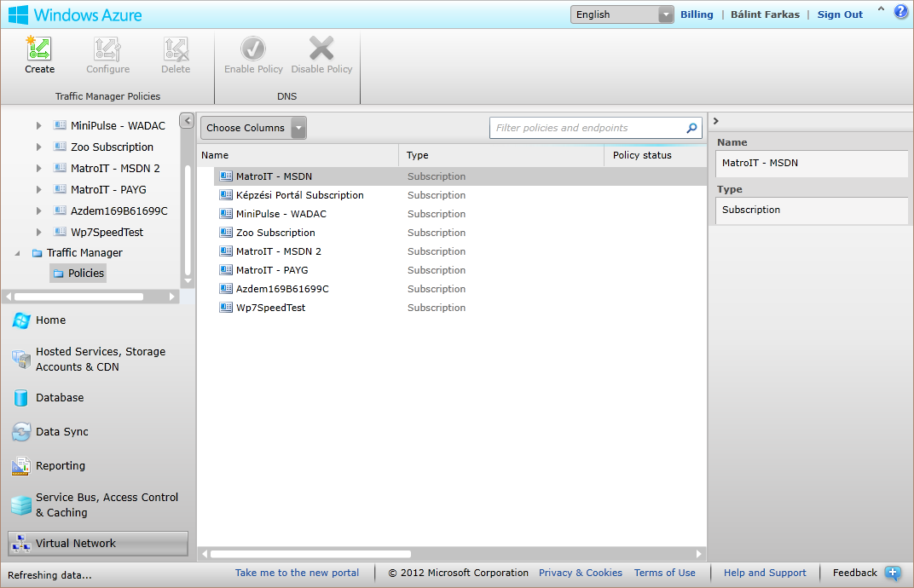
Task: Collapse the properties pane chevron
Action: 716,121
